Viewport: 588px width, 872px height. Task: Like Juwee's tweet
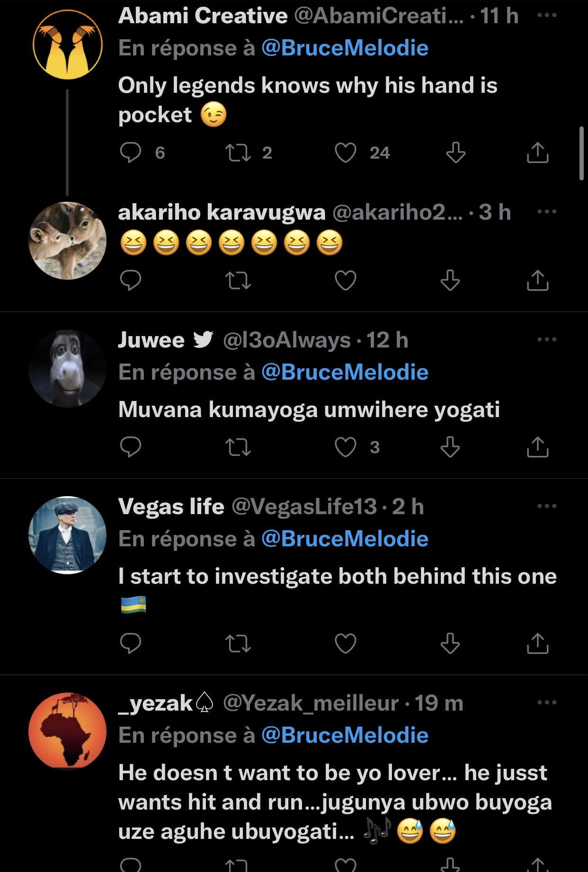tap(346, 446)
